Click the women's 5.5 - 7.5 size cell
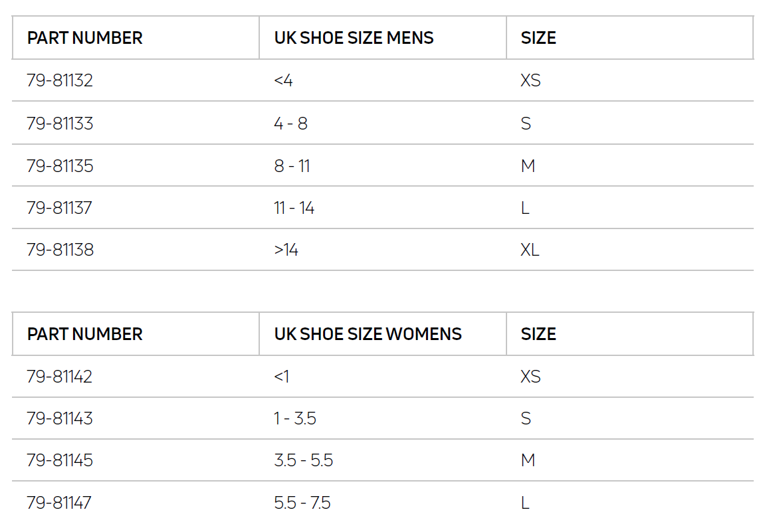Viewport: 771px width, 532px height. pyautogui.click(x=302, y=503)
